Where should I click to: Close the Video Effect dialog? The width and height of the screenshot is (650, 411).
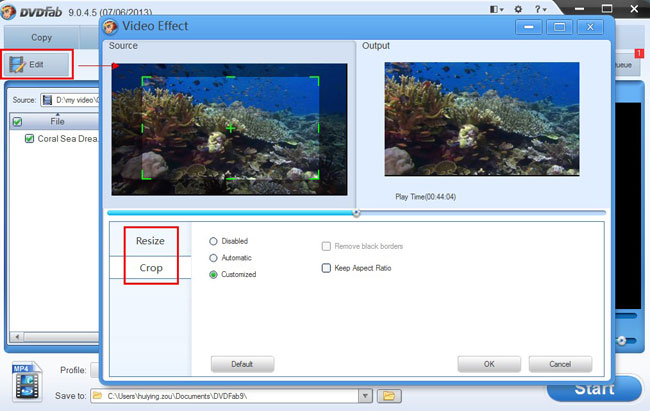click(590, 27)
